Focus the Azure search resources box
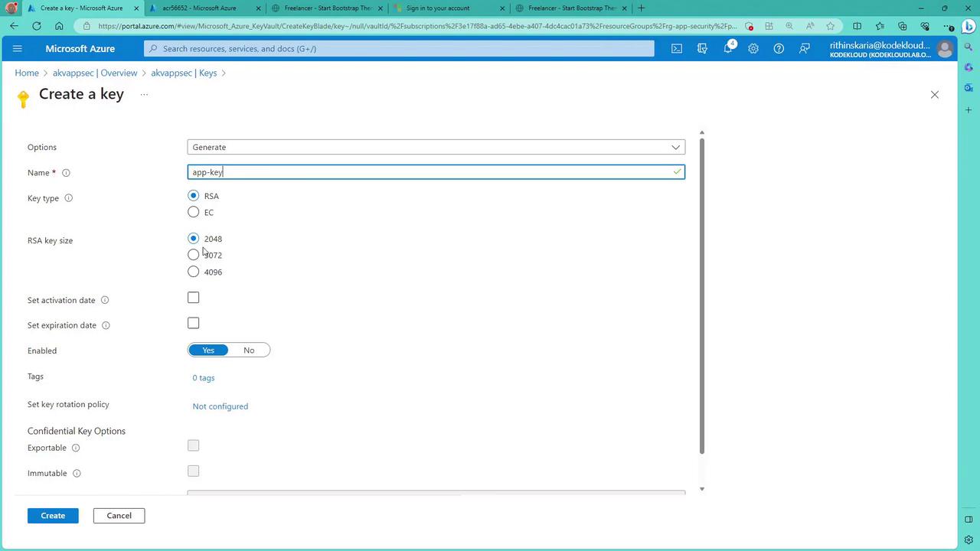This screenshot has height=551, width=980. coord(399,48)
